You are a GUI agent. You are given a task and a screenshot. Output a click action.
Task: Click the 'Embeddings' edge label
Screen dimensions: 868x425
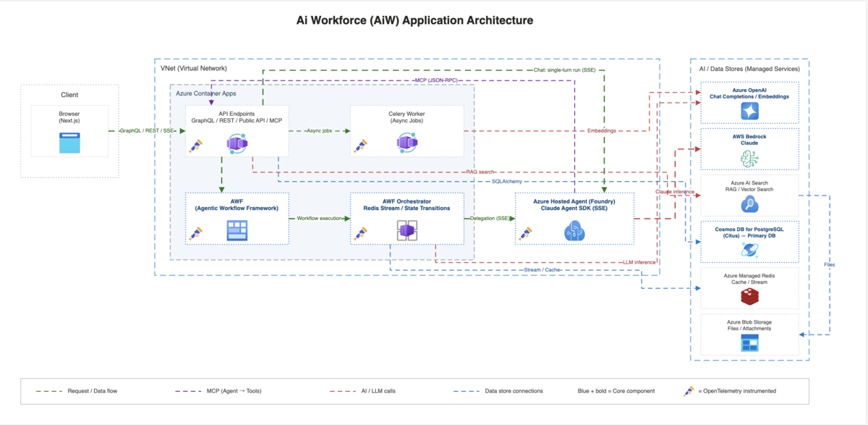click(x=602, y=131)
